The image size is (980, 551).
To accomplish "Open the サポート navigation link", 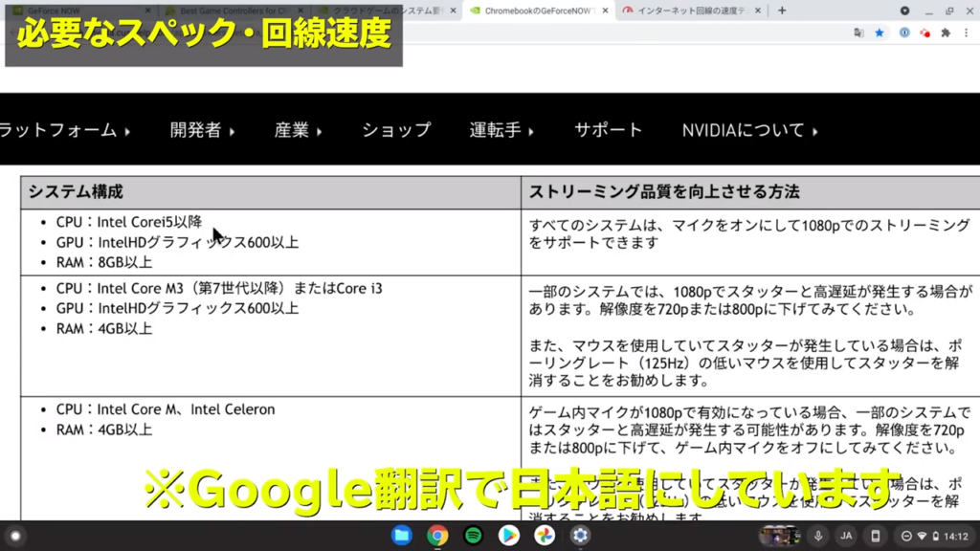I will [608, 130].
